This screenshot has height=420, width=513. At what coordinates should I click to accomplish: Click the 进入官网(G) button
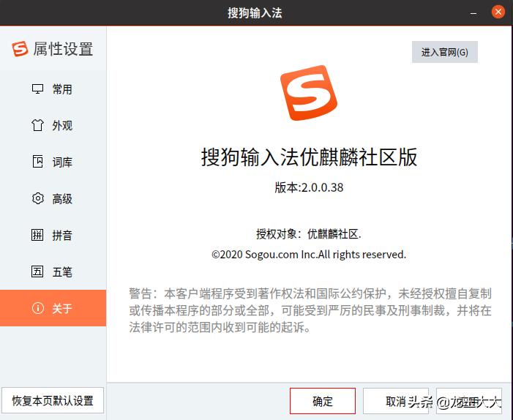[x=445, y=52]
